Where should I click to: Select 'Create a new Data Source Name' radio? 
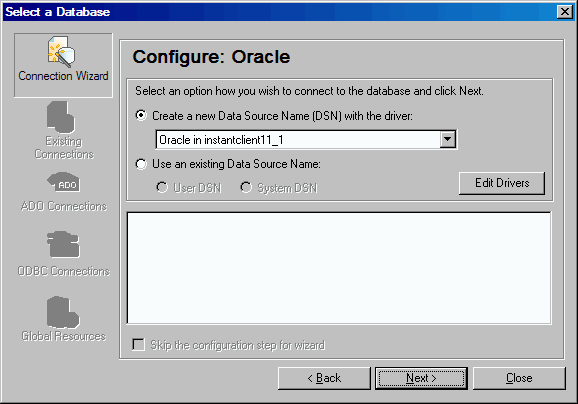141,115
